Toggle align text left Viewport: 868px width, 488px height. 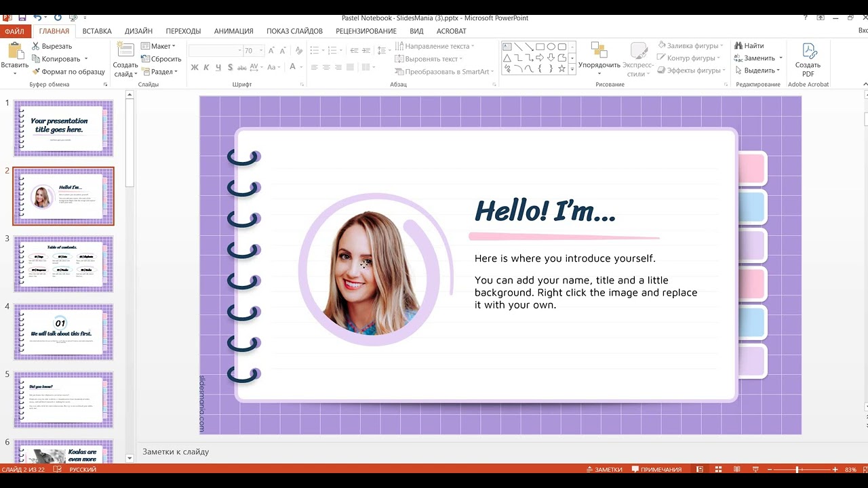pyautogui.click(x=314, y=67)
